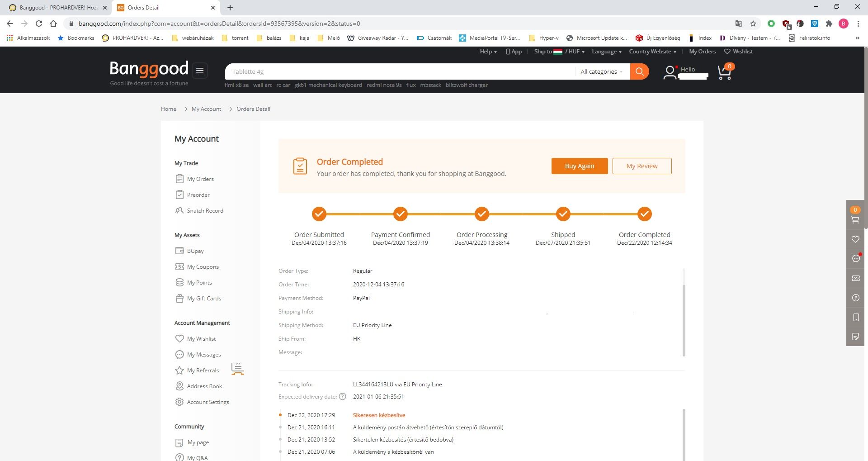Open the shopping cart icon in header

pyautogui.click(x=725, y=72)
